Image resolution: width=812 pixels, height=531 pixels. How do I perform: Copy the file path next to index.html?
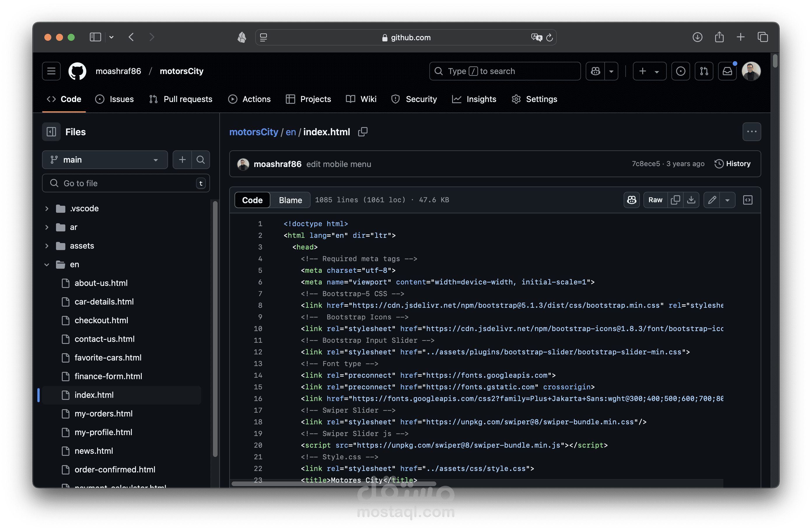point(363,132)
